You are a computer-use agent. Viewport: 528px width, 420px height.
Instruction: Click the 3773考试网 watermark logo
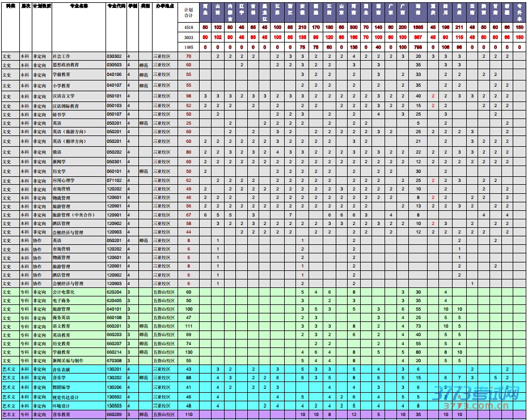pyautogui.click(x=476, y=393)
